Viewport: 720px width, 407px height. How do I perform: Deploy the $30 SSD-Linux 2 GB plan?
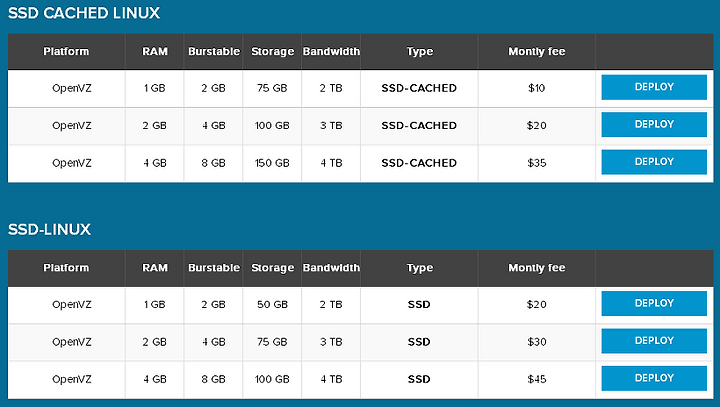654,341
